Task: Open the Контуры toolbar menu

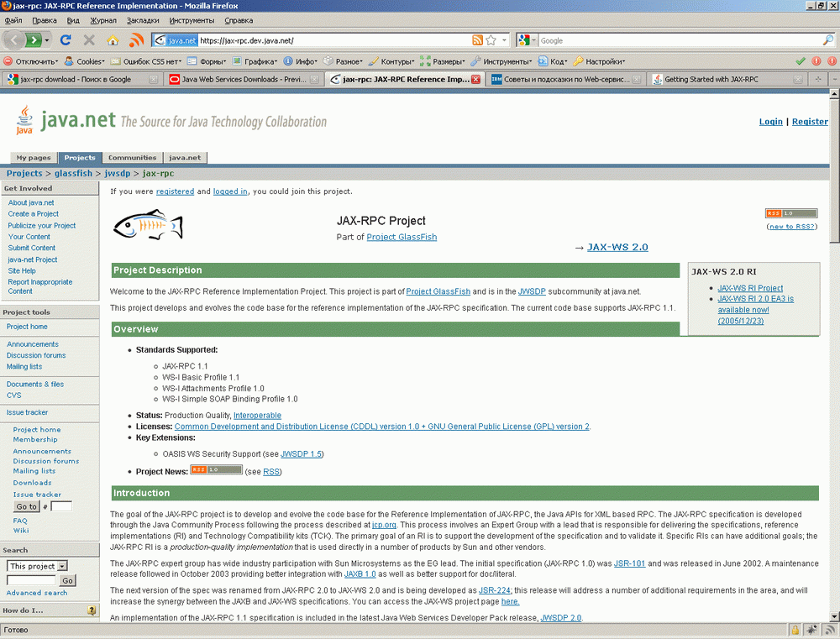Action: 391,61
